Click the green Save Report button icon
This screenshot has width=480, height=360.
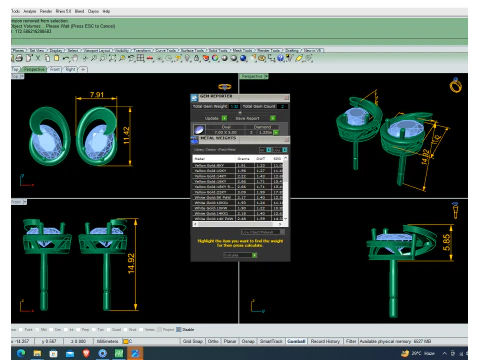point(273,118)
